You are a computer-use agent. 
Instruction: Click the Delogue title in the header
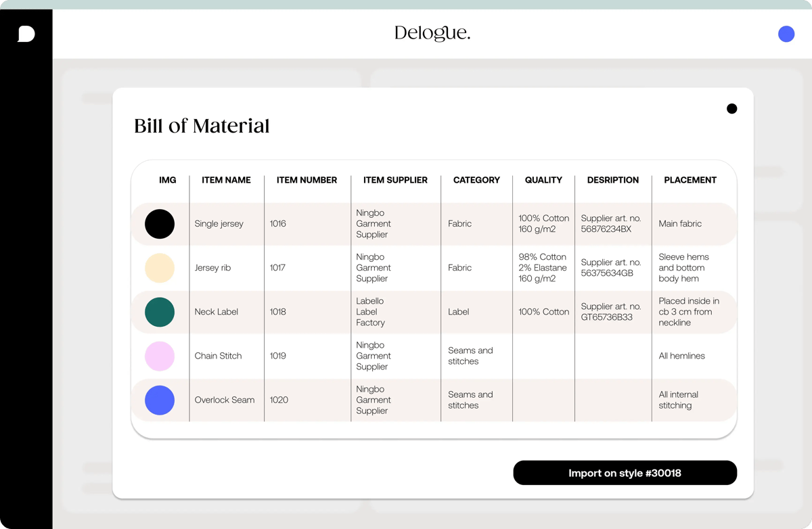click(432, 33)
